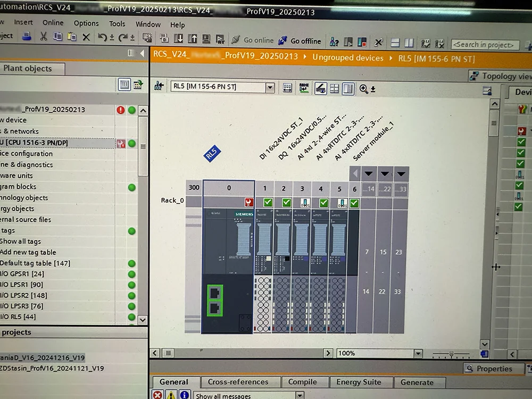The height and width of the screenshot is (399, 532).
Task: Expand collapsed slots 7 to 14
Action: coord(369,174)
